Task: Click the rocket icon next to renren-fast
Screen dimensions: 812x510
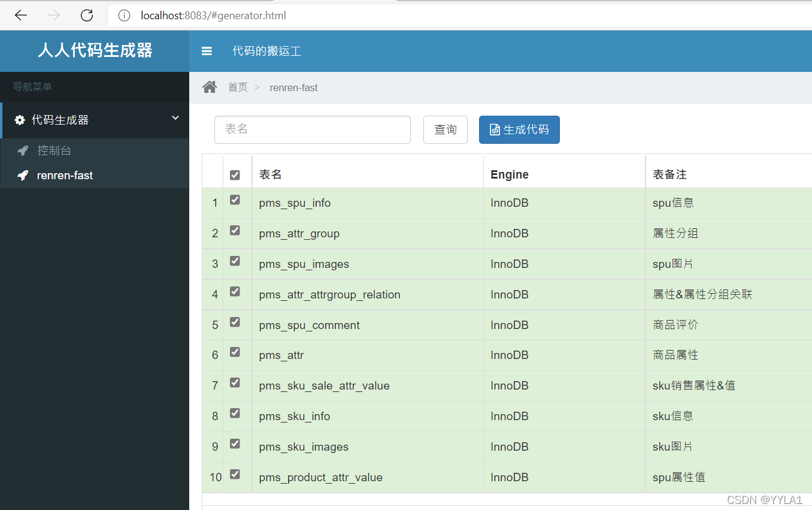Action: point(23,176)
